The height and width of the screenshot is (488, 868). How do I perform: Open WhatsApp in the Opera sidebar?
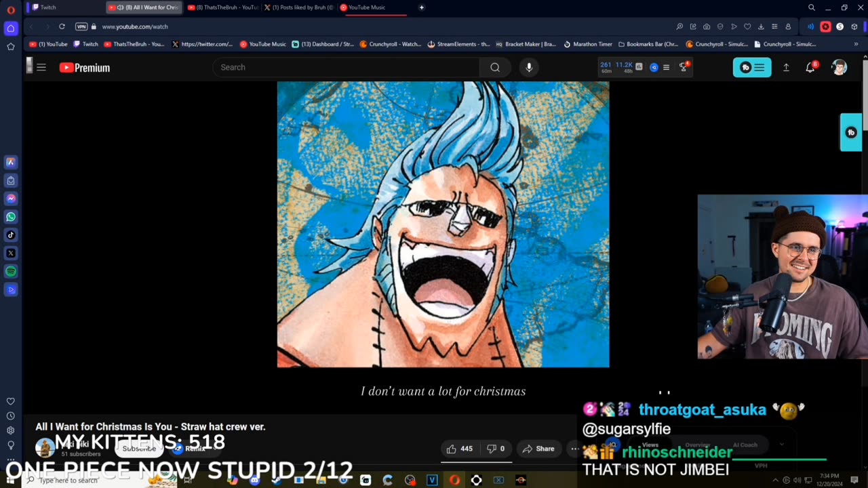tap(10, 217)
